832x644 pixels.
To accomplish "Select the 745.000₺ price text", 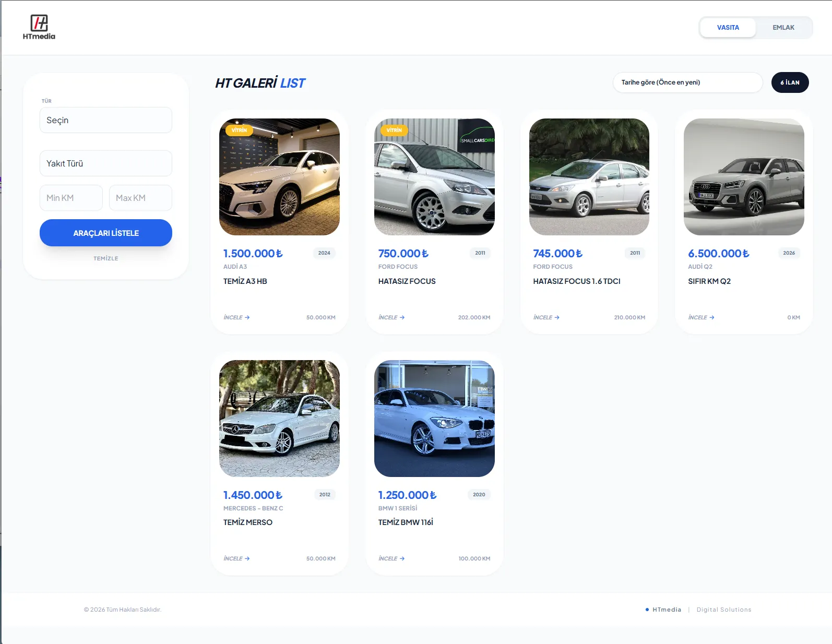I will 558,254.
